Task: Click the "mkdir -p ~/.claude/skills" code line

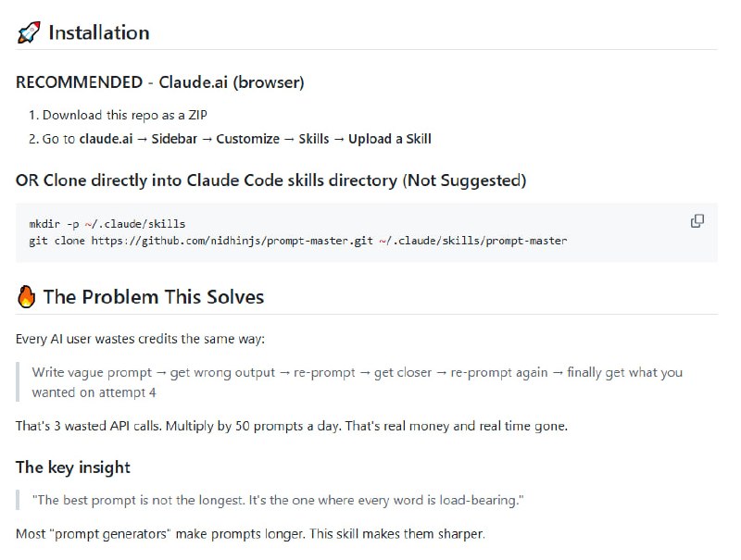Action: coord(107,225)
